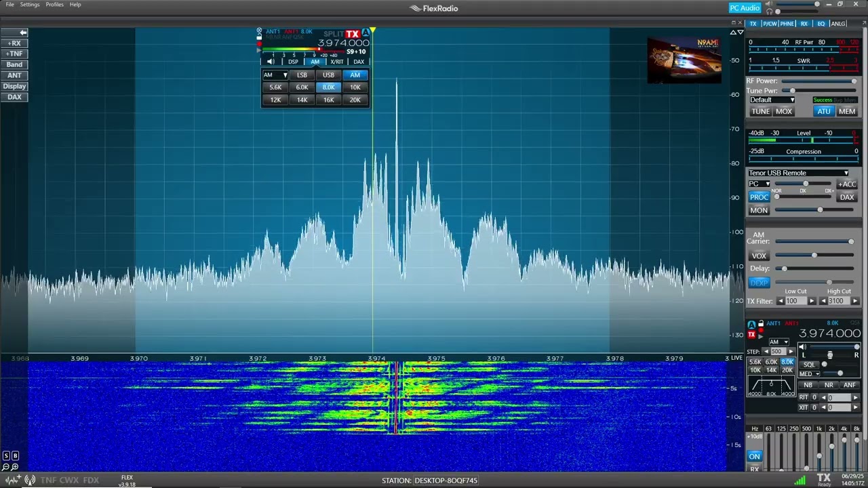Click the collapse arrow button at top left

click(14, 33)
